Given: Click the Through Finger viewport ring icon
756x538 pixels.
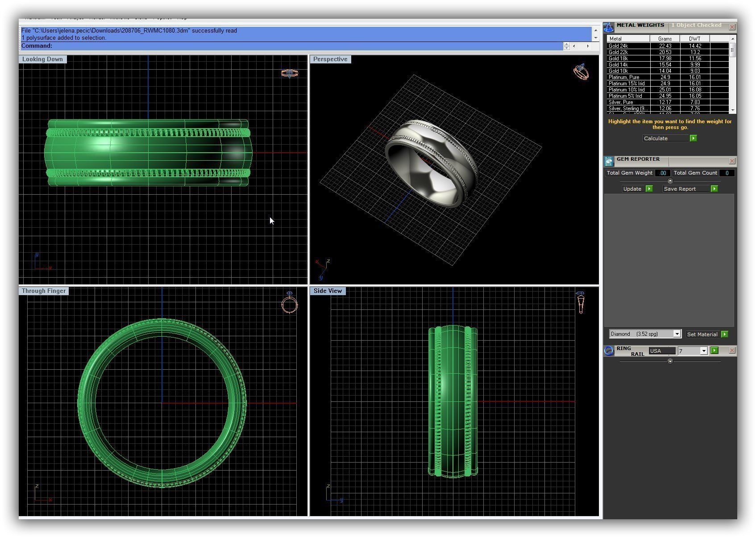Looking at the screenshot, I should click(289, 303).
